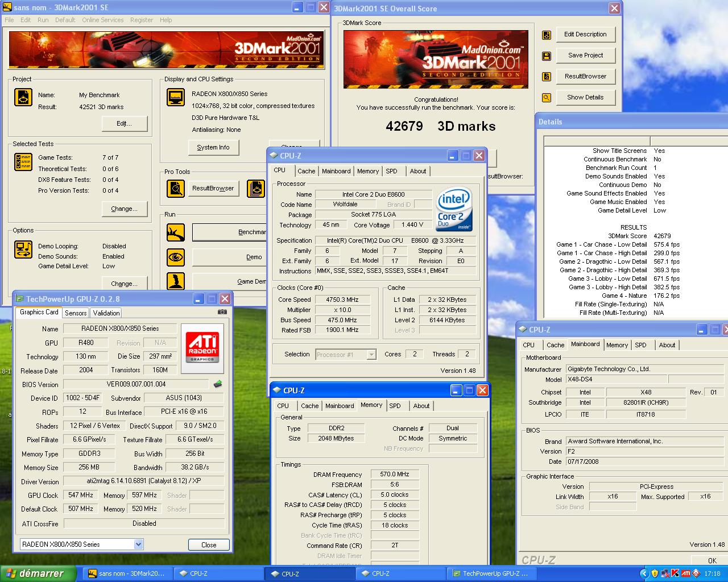Click the 42679 3D marks score text
The width and height of the screenshot is (728, 582).
pos(441,126)
